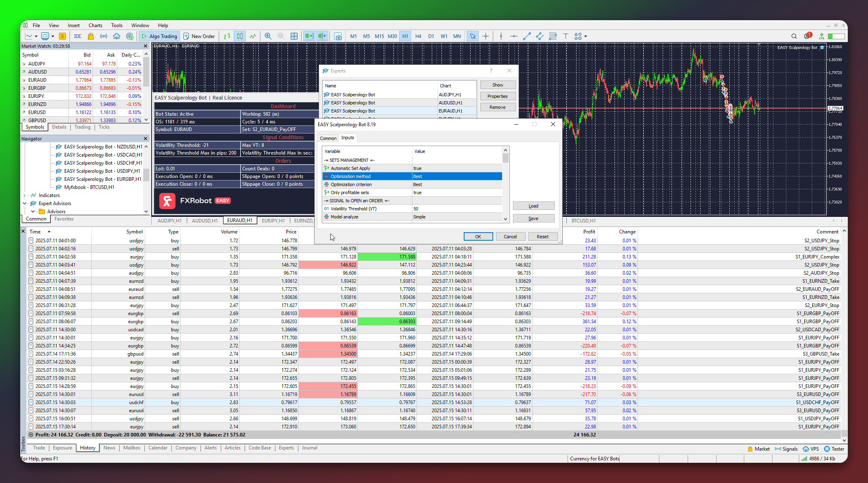Open the Charts menu

tap(95, 25)
